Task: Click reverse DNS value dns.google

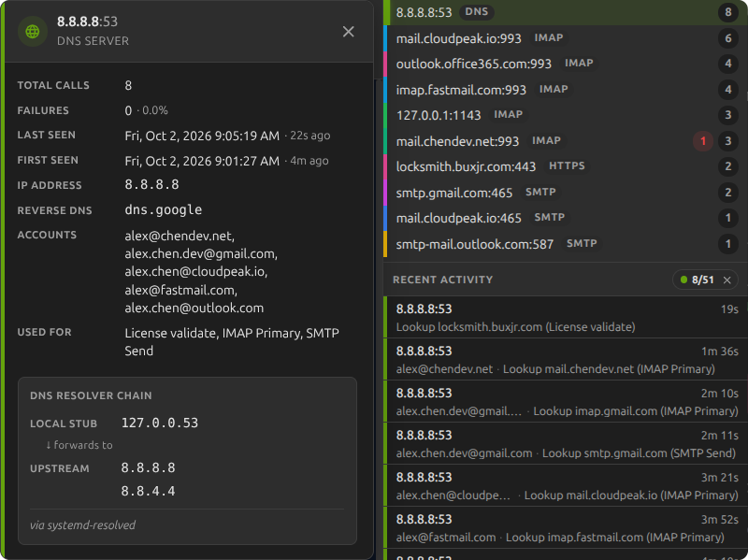Action: [x=163, y=209]
